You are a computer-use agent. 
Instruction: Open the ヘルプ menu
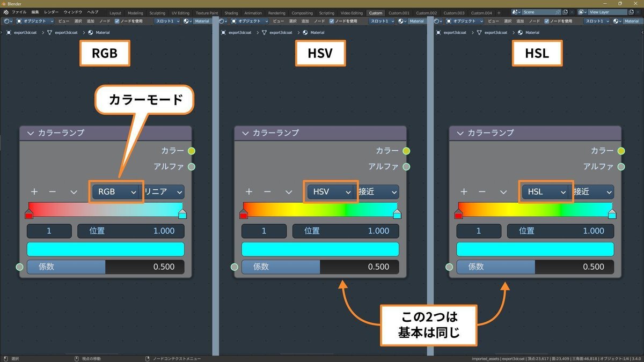[93, 12]
